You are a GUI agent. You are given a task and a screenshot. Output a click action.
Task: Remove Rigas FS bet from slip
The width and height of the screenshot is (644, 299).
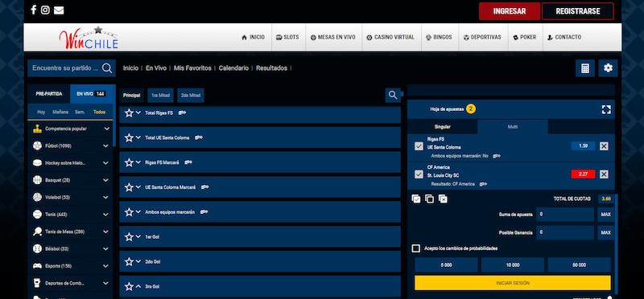point(604,146)
